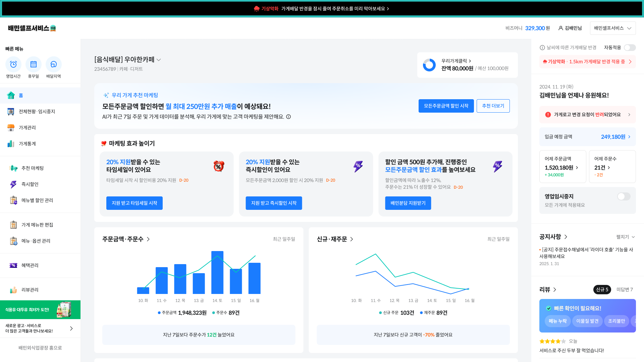Click the 메뉴별 할인 관리 icon
The width and height of the screenshot is (644, 362).
click(x=13, y=200)
